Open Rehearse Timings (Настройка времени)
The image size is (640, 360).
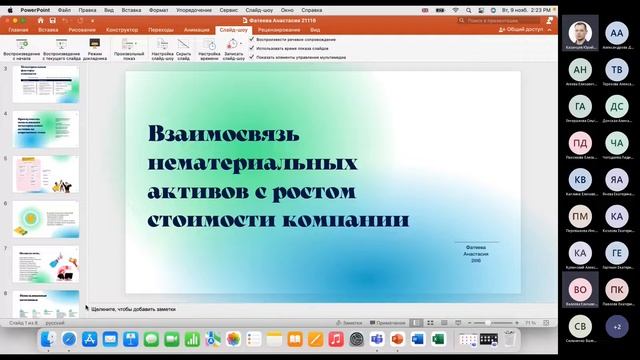click(209, 50)
